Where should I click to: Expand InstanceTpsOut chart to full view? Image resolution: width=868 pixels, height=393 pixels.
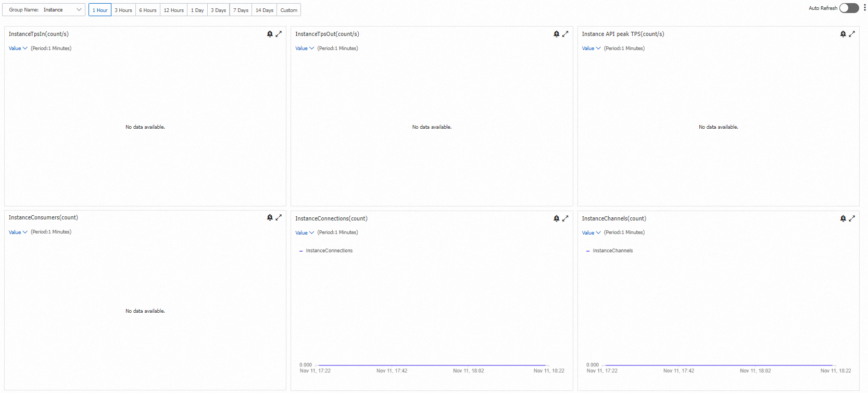pyautogui.click(x=565, y=34)
